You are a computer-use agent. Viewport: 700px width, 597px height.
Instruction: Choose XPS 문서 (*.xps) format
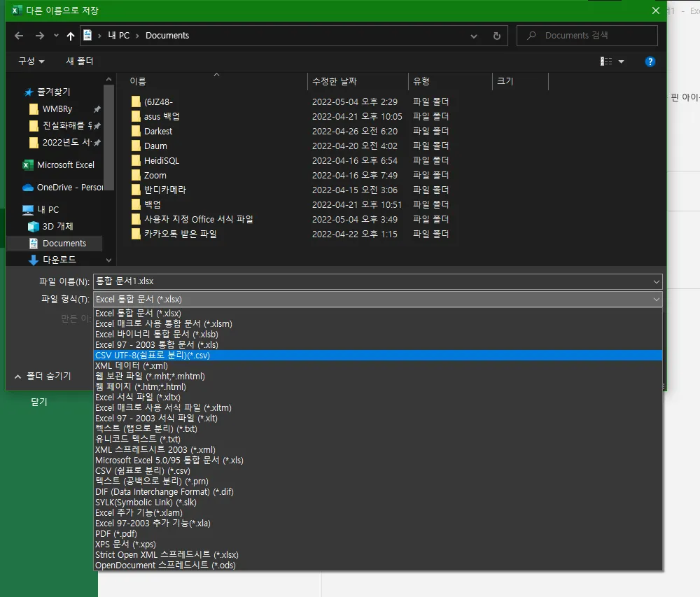click(378, 545)
